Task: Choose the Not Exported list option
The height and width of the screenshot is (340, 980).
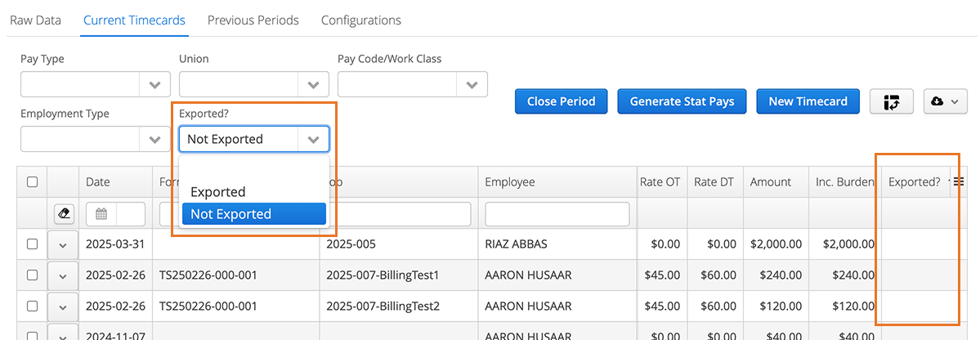Action: click(253, 214)
